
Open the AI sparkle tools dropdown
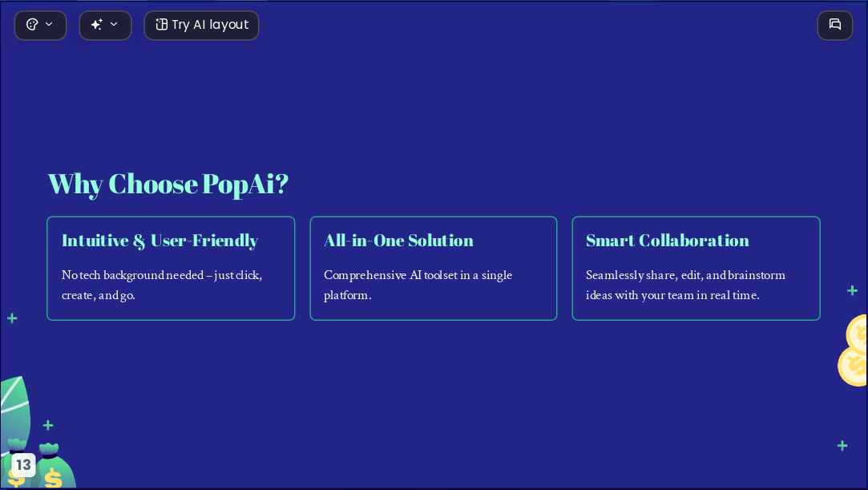point(105,25)
